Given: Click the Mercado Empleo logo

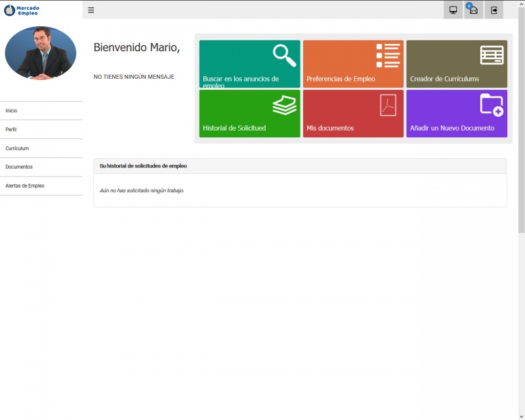Looking at the screenshot, I should point(22,10).
